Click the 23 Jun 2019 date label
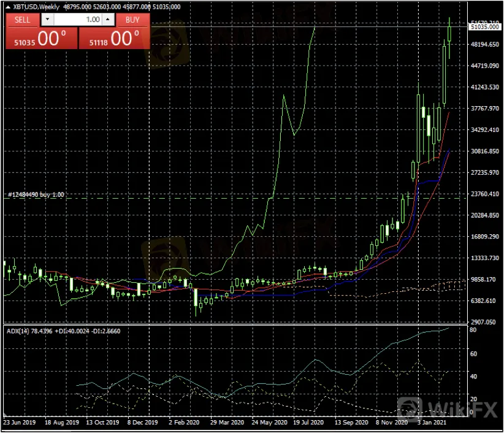Viewport: 504px width, 433px height. [19, 422]
